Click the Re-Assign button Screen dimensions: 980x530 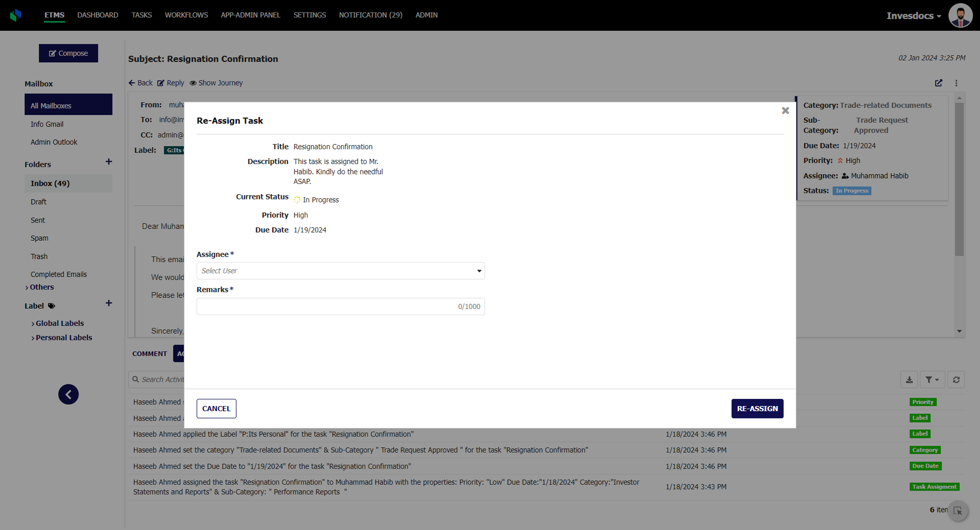pos(757,408)
